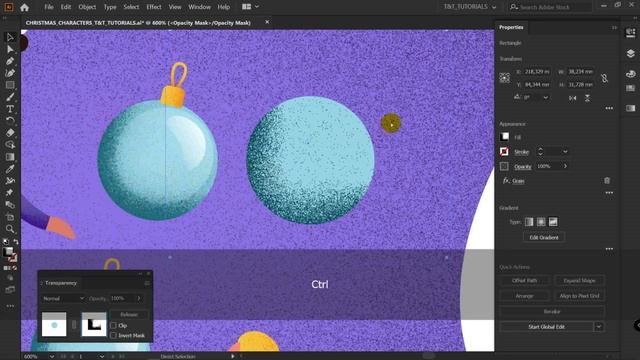The image size is (640, 360).
Task: Open the Object menu
Action: point(87,7)
